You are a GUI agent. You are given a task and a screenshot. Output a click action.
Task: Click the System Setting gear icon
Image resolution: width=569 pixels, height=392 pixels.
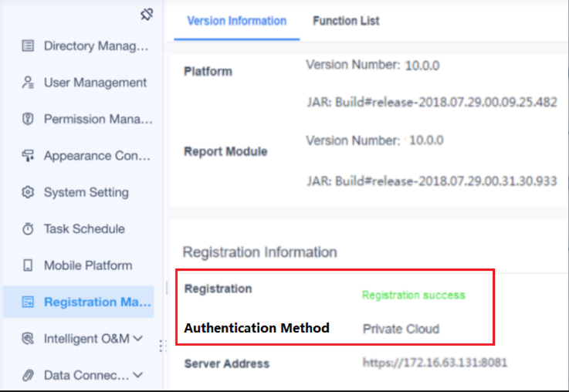point(28,192)
